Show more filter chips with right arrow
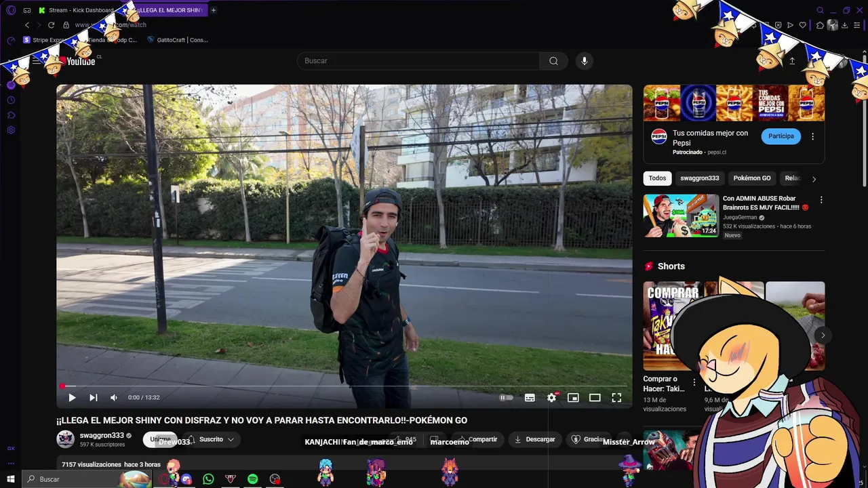868x488 pixels. click(x=814, y=179)
